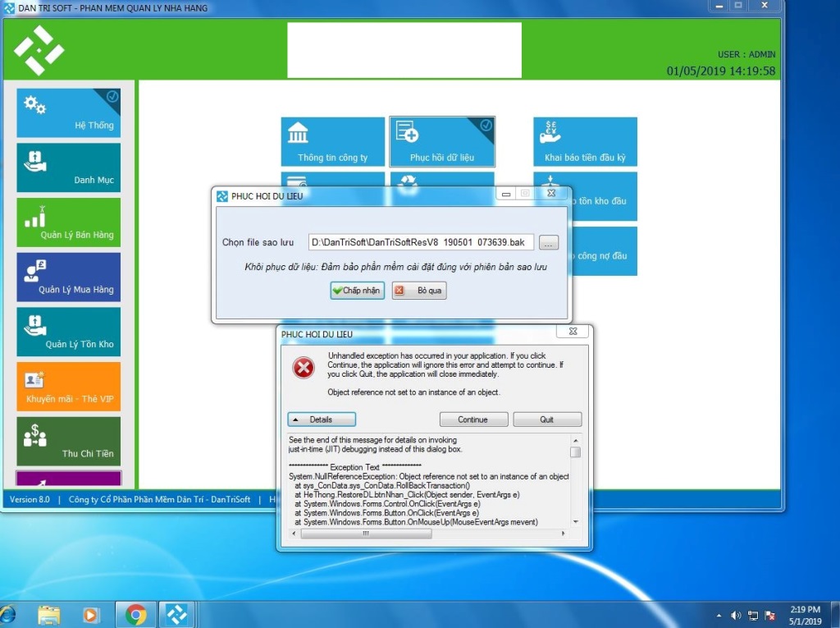Click the DanTriSoft logo in header
Viewport: 840px width, 628px height.
pyautogui.click(x=39, y=50)
